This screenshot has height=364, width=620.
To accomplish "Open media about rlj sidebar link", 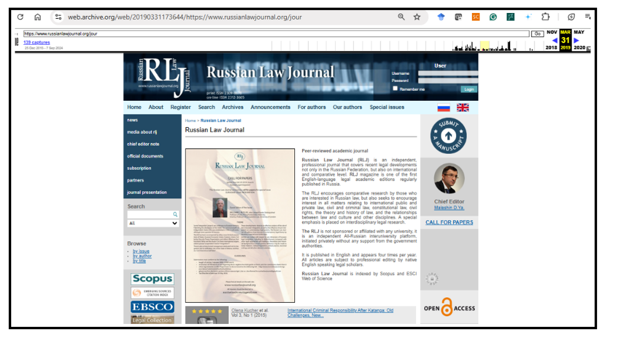I will (142, 132).
